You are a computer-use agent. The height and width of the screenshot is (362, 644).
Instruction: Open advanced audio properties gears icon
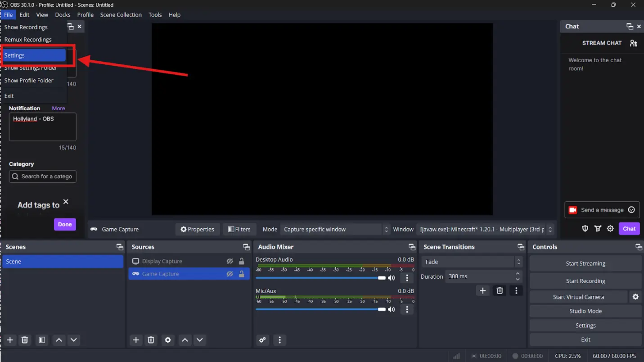tap(262, 340)
